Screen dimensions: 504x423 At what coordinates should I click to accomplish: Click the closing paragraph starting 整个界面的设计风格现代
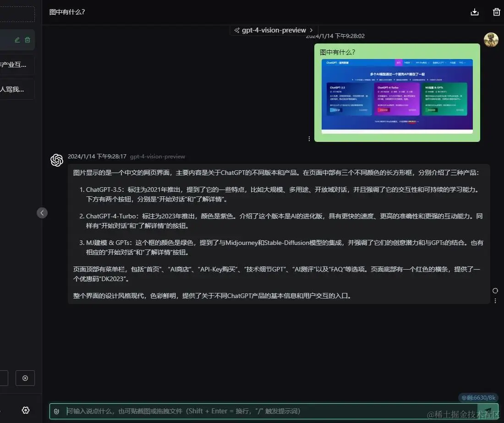pos(212,296)
